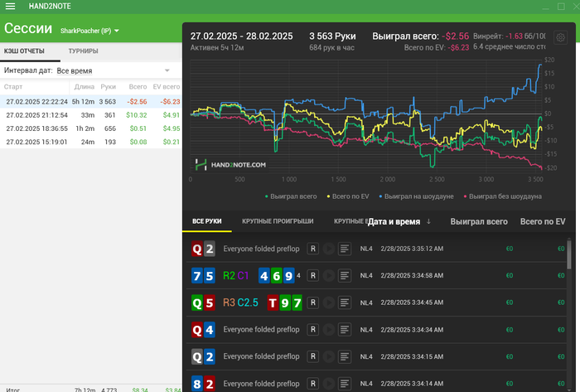Viewport: 580px width, 392px height.
Task: Open replayer R for Q4 hand
Action: (313, 330)
